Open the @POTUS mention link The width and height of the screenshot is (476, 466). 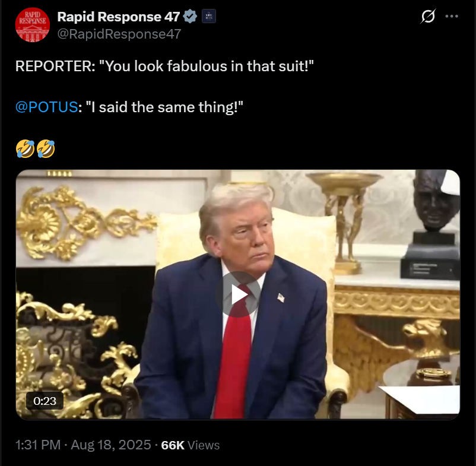[46, 107]
